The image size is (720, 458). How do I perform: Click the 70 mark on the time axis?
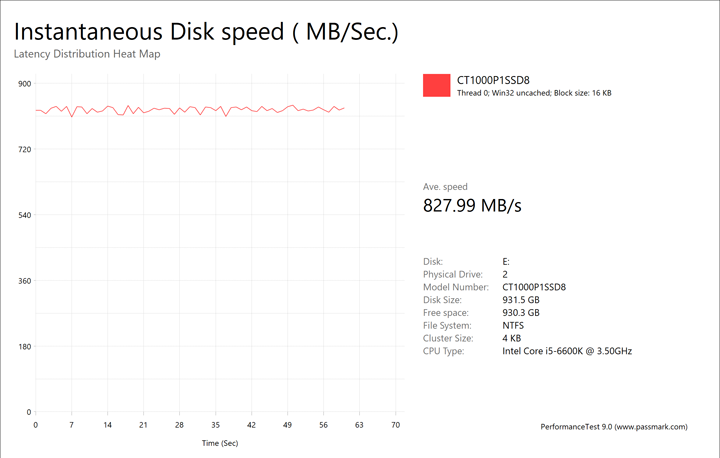[x=395, y=424]
